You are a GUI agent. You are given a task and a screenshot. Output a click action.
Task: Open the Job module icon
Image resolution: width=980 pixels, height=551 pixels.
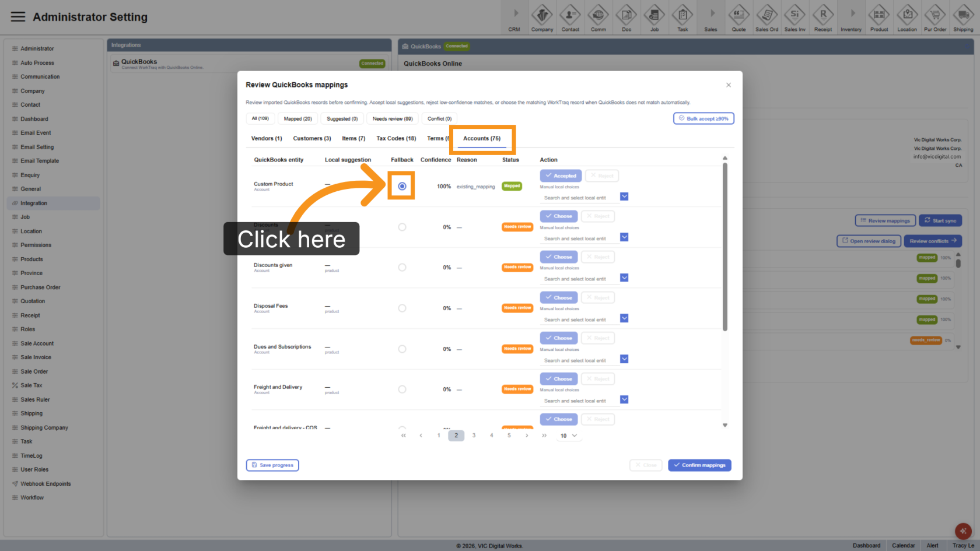pos(654,17)
